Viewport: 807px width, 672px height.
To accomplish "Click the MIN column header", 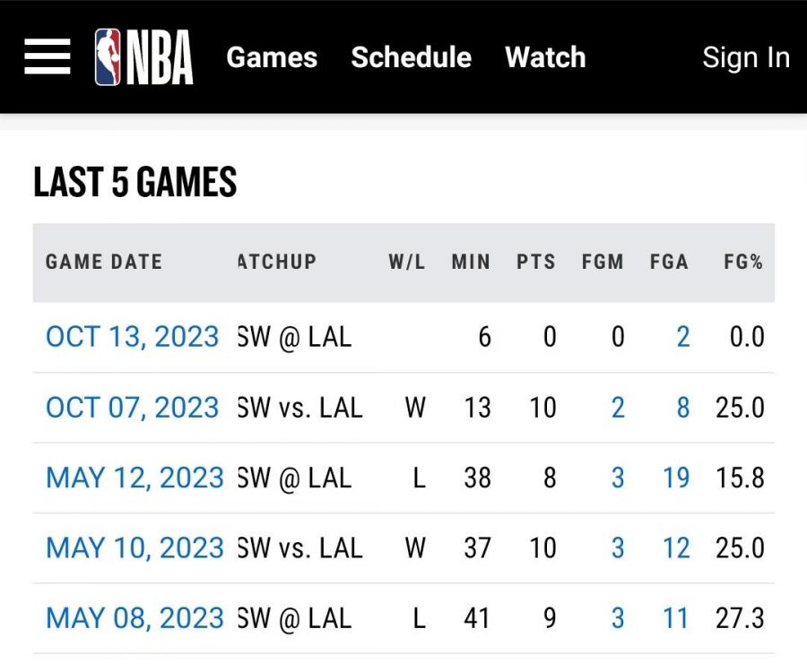I will [471, 263].
